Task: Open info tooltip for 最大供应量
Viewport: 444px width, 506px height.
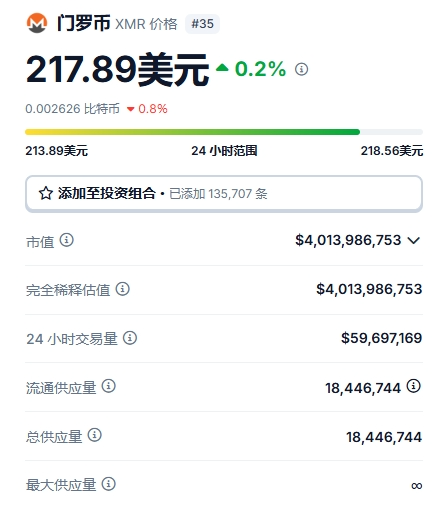Action: [x=108, y=484]
